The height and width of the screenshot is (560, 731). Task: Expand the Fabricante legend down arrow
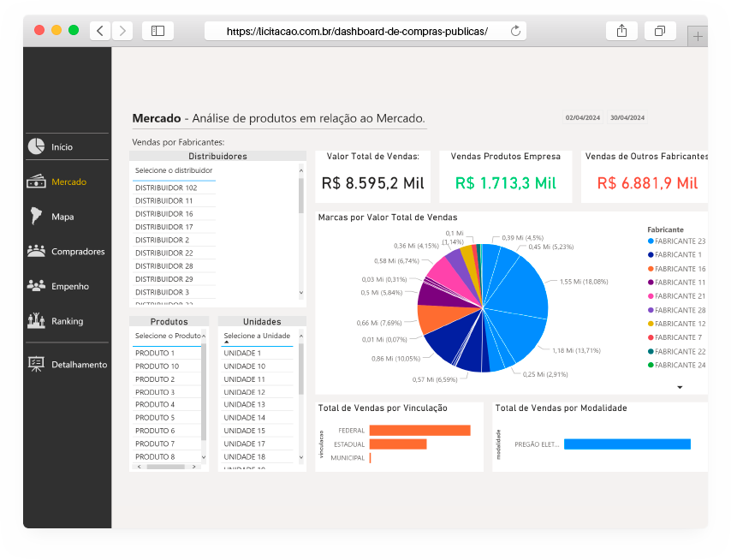point(680,387)
